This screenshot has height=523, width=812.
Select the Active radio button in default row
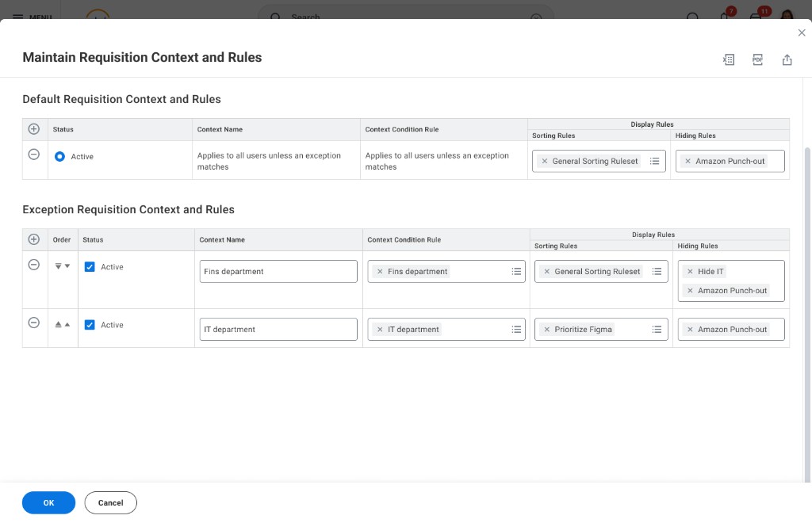point(59,156)
